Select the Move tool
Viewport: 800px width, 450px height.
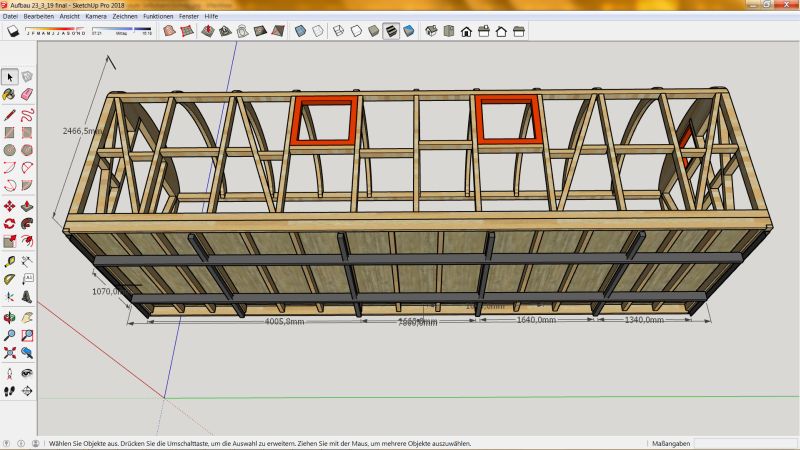9,205
